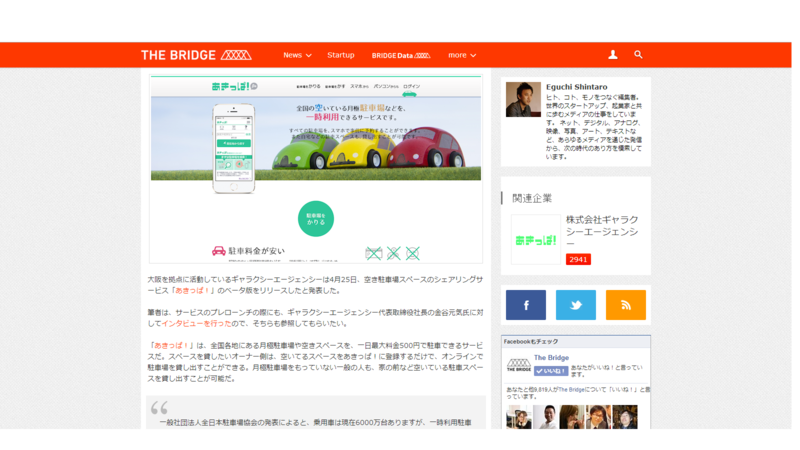Open search with the magnifier icon
The width and height of the screenshot is (800, 450).
pos(638,55)
